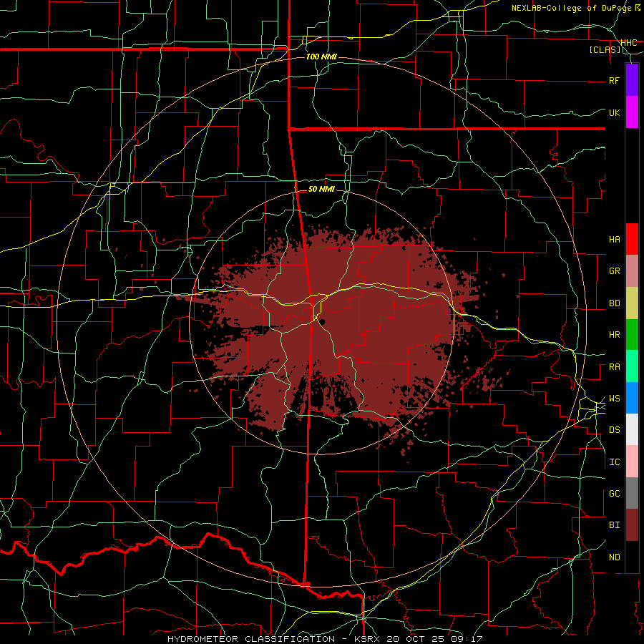Click the WS legend label

pos(615,399)
